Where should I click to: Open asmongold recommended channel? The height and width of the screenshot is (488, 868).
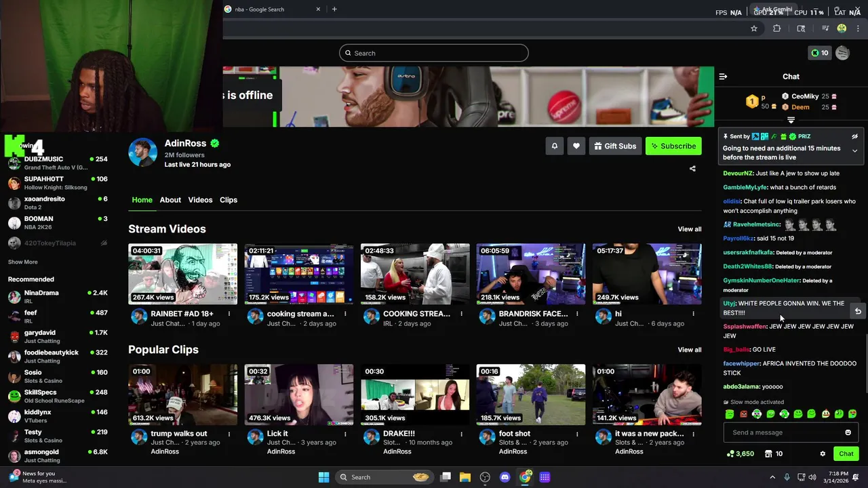click(58, 455)
